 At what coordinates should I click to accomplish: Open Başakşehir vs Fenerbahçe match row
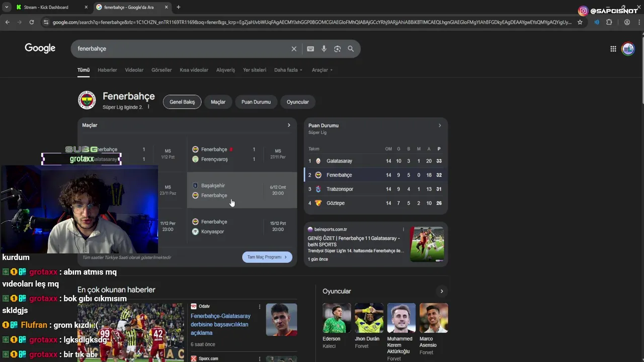point(242,190)
